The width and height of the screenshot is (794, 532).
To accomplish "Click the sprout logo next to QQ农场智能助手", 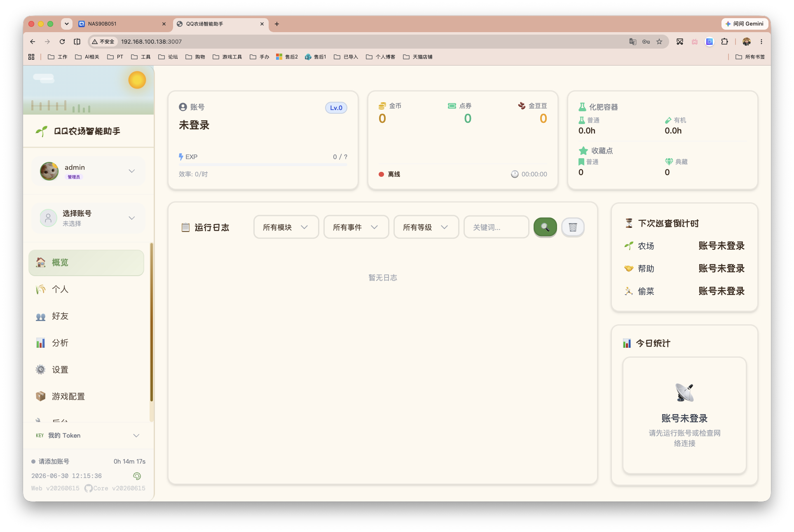I will 42,131.
